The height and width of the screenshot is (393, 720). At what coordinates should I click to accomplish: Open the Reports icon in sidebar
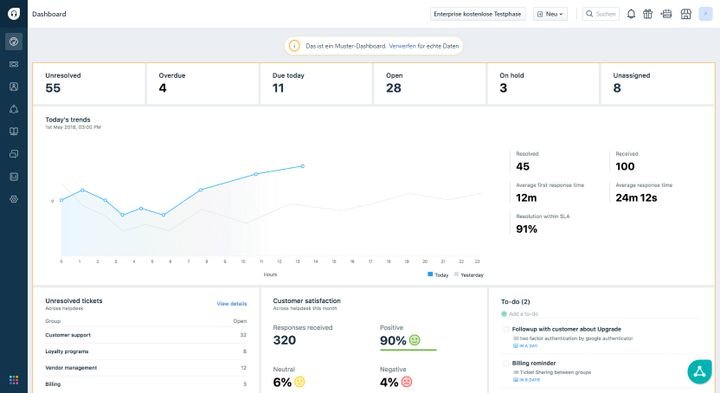click(x=14, y=176)
